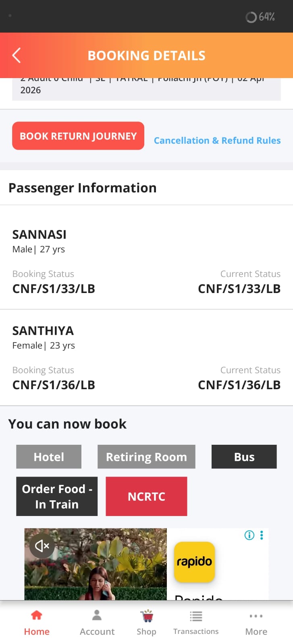This screenshot has width=293, height=644.
Task: Open the Transactions list tab
Action: click(196, 623)
